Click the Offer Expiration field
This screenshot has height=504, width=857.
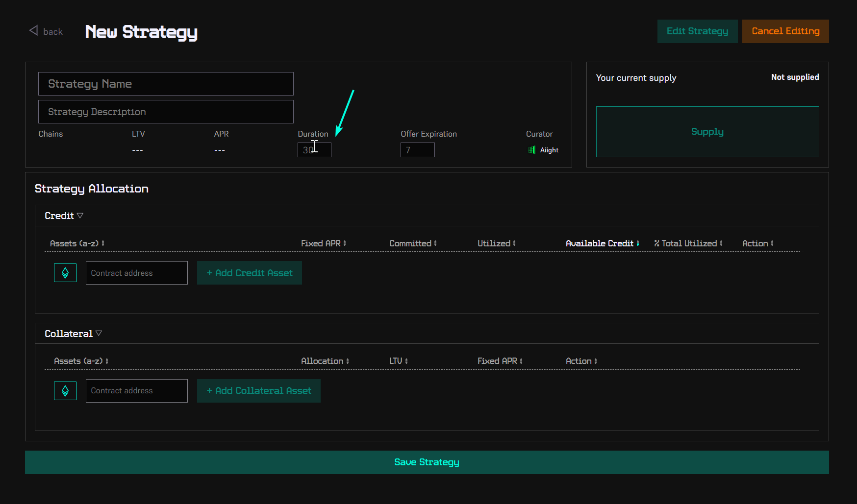[417, 150]
